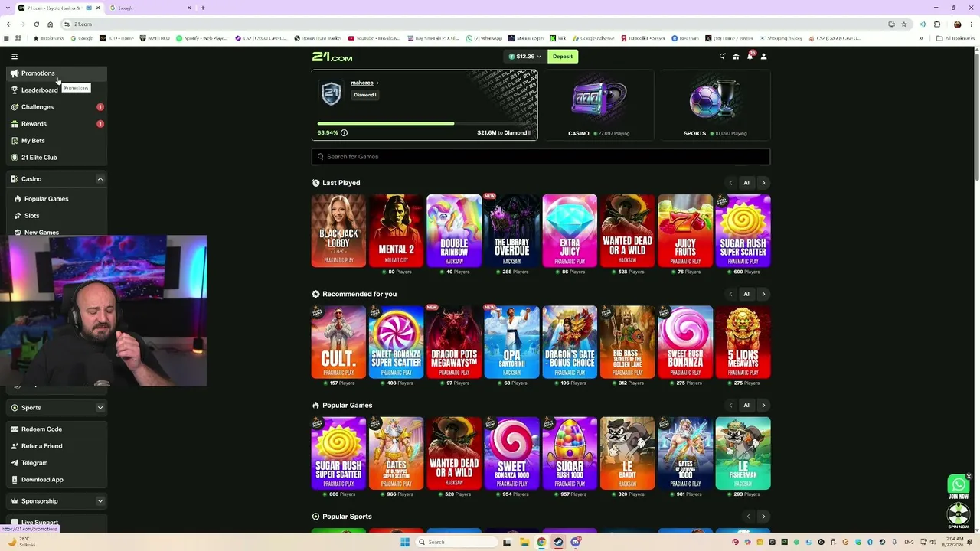This screenshot has height=551, width=980.
Task: Launch Dragon Pots Megaways game thumbnail
Action: [x=454, y=342]
